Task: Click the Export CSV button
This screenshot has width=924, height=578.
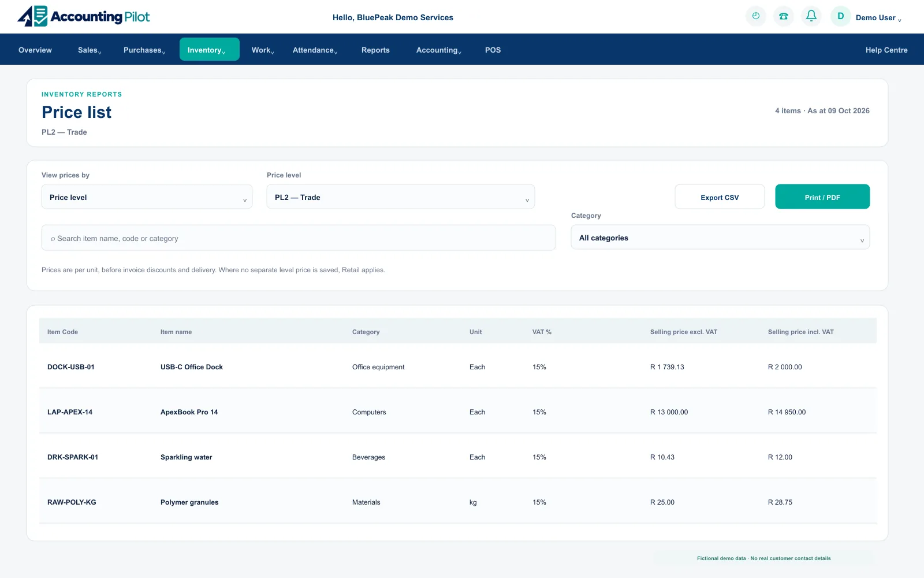Action: [x=720, y=197]
